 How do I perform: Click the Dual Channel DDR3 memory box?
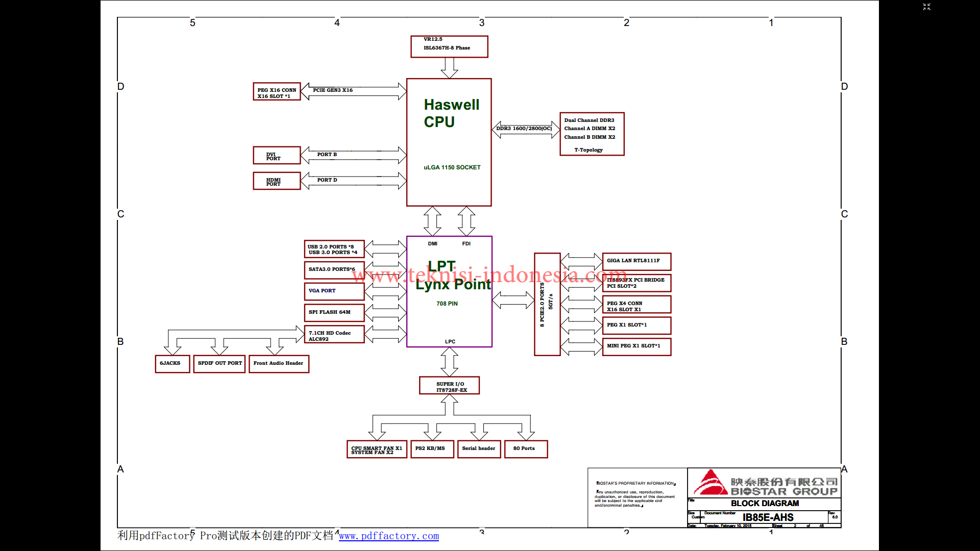591,134
